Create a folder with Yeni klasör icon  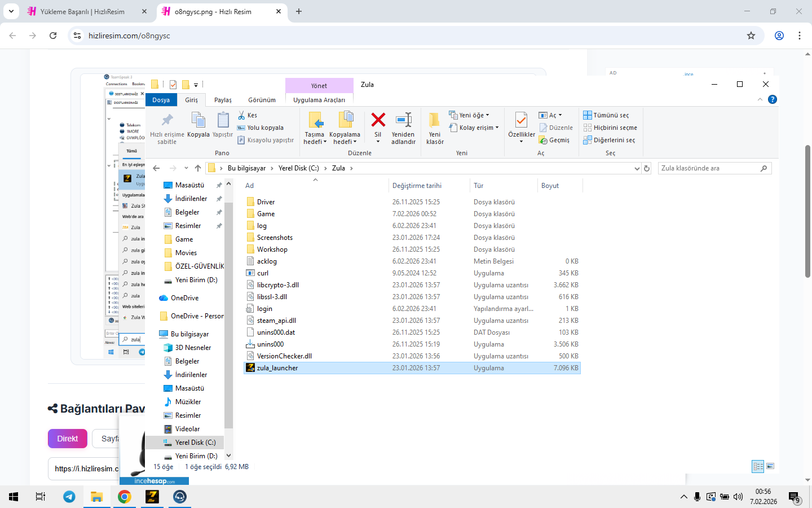click(434, 120)
